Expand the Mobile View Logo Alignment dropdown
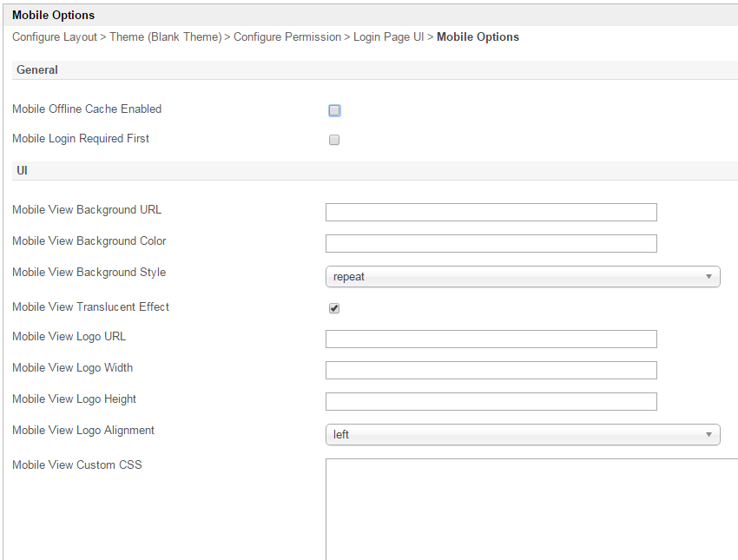The width and height of the screenshot is (738, 560). [522, 434]
